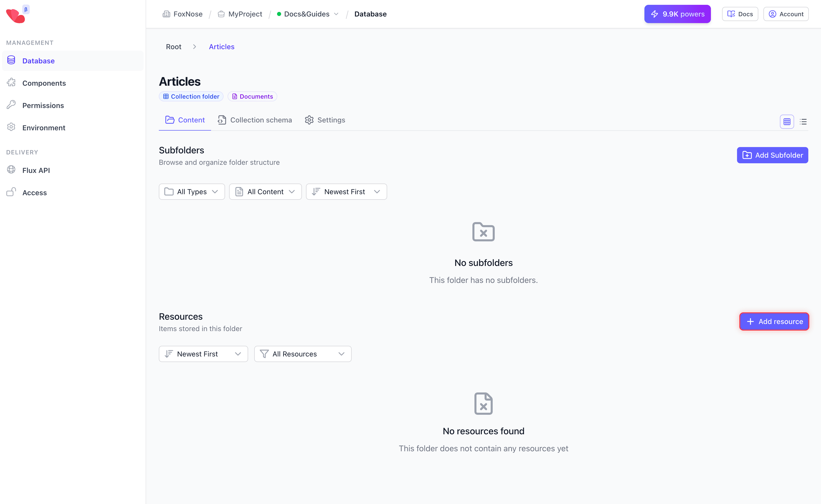
Task: Open Access via lock icon
Action: pos(11,192)
